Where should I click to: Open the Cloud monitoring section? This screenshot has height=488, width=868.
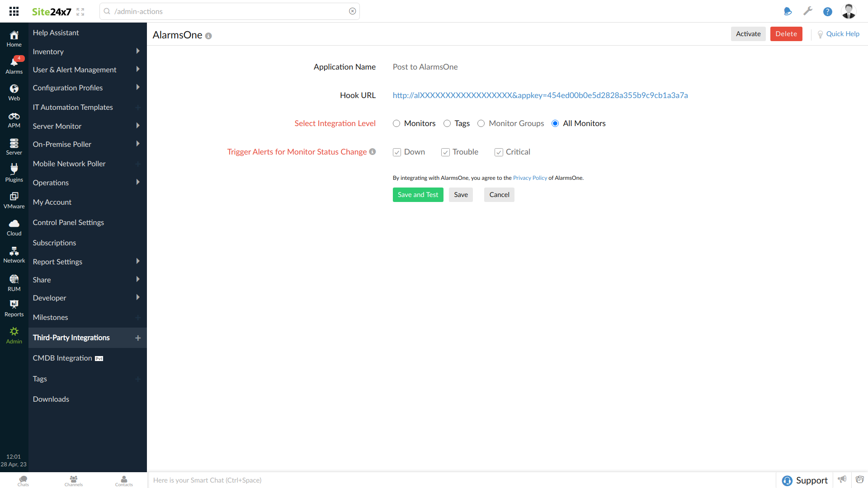point(14,226)
